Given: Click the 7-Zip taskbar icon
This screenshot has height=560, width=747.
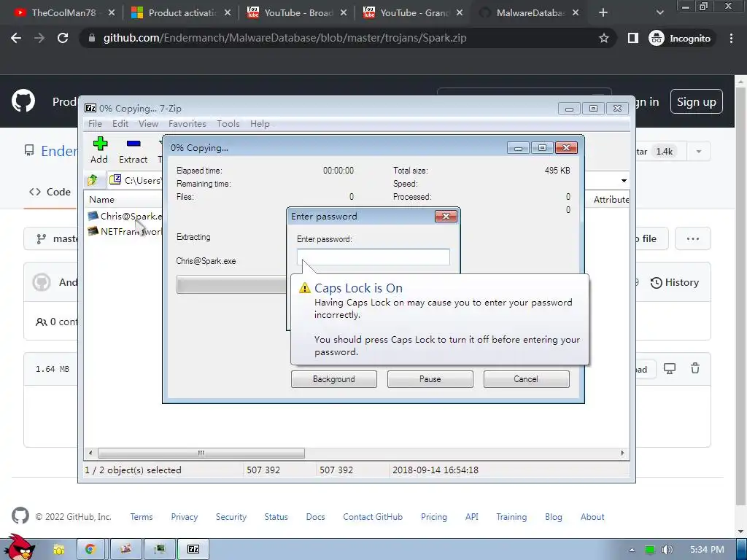Looking at the screenshot, I should pyautogui.click(x=193, y=550).
